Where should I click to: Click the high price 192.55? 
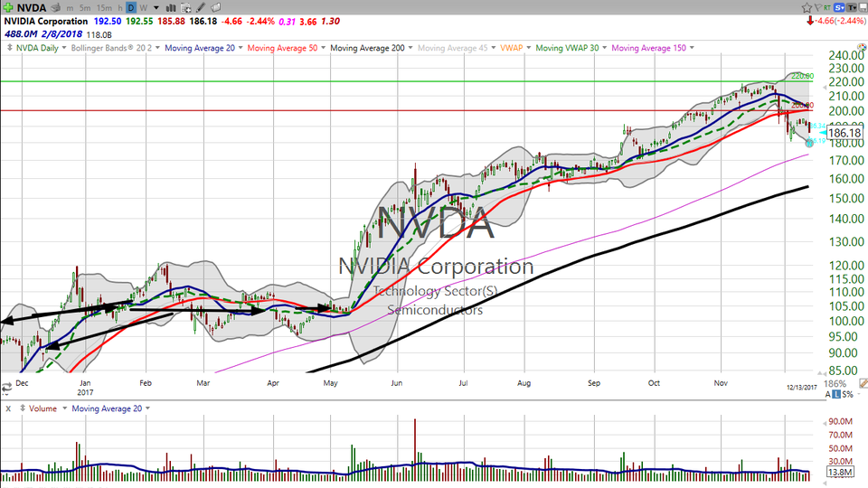tap(139, 21)
